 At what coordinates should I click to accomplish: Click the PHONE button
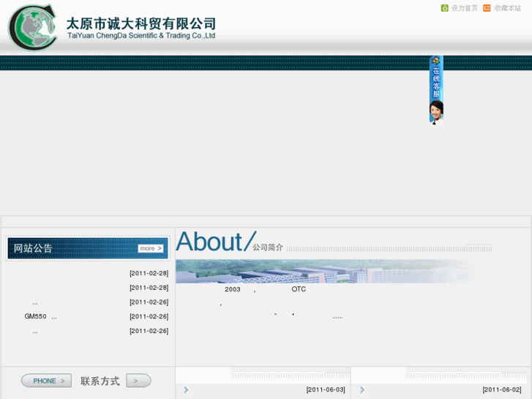point(47,381)
